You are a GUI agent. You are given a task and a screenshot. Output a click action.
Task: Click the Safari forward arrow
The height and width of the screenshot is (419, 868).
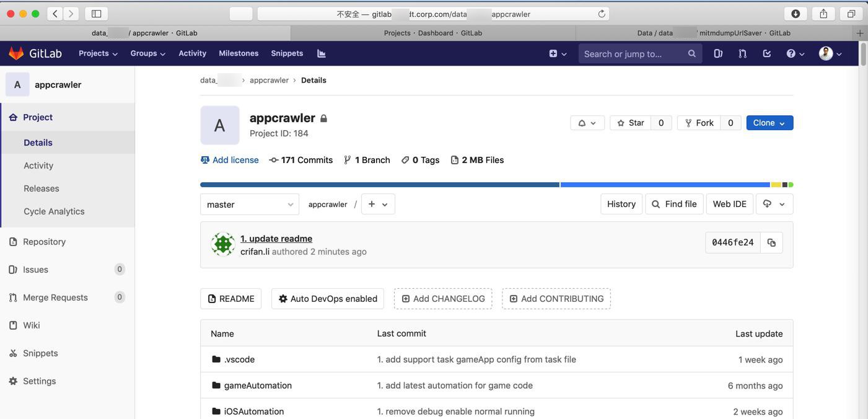point(71,14)
